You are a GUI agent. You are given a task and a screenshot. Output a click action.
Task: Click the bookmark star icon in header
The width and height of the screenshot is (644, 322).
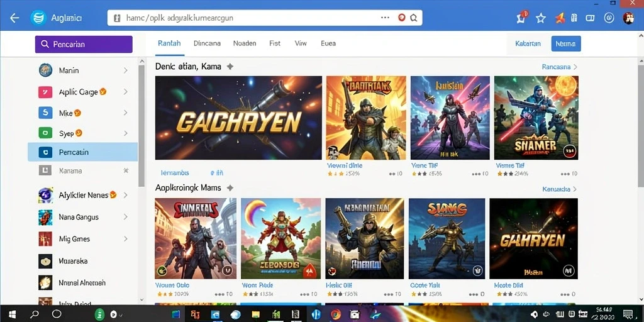541,18
